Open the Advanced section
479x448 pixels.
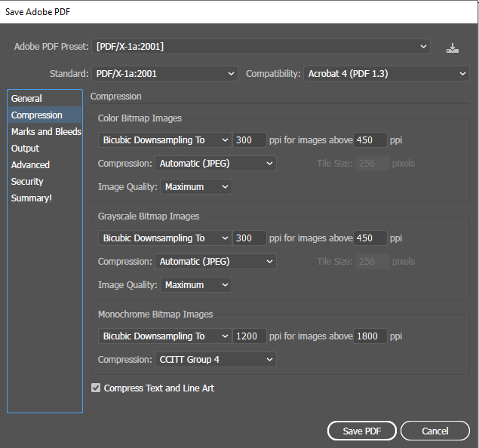[x=45, y=165]
